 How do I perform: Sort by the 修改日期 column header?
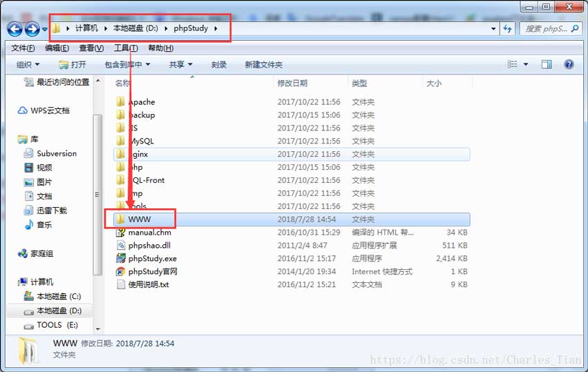pos(292,84)
